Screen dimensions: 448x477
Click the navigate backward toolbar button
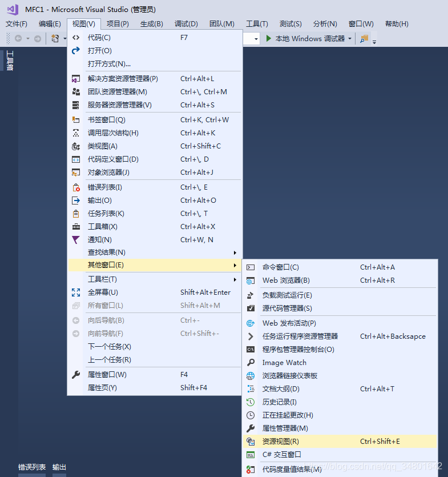click(x=18, y=39)
